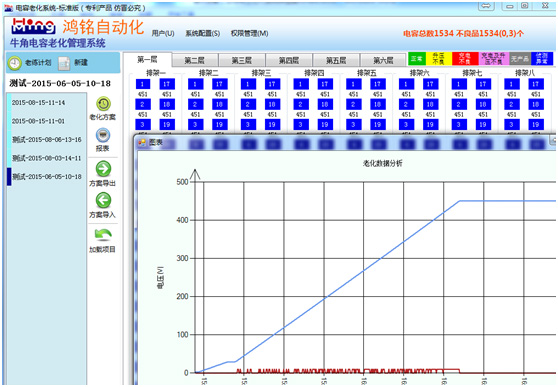The image size is (558, 387).
Task: Open the 报表 report icon
Action: click(x=103, y=135)
